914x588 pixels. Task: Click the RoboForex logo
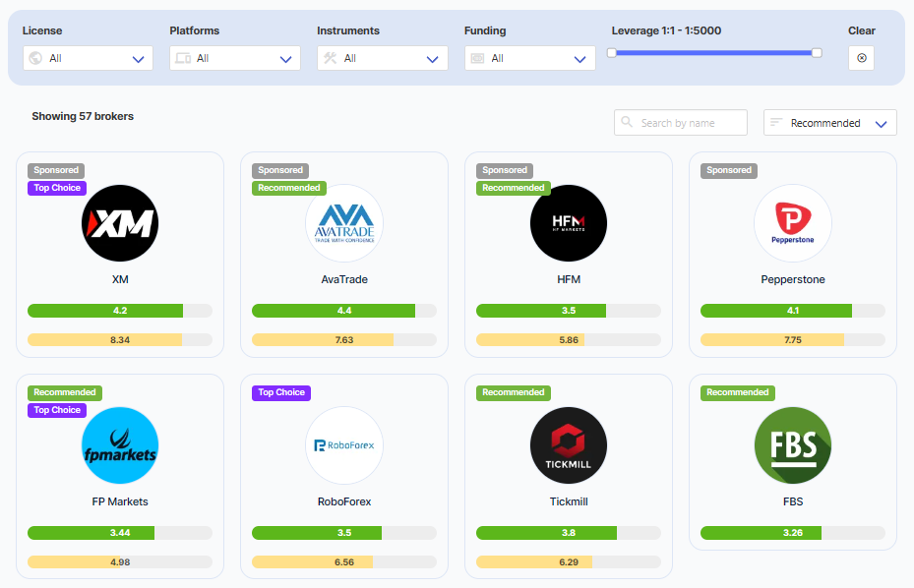tap(344, 445)
